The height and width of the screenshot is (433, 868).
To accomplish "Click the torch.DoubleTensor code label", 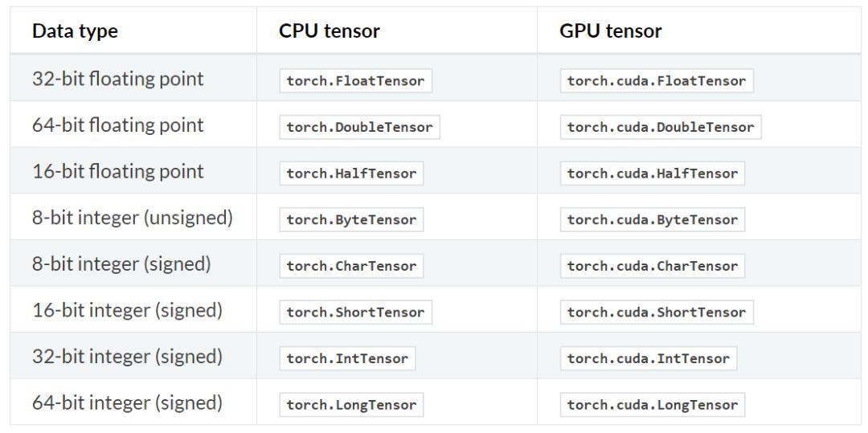I will (x=359, y=127).
